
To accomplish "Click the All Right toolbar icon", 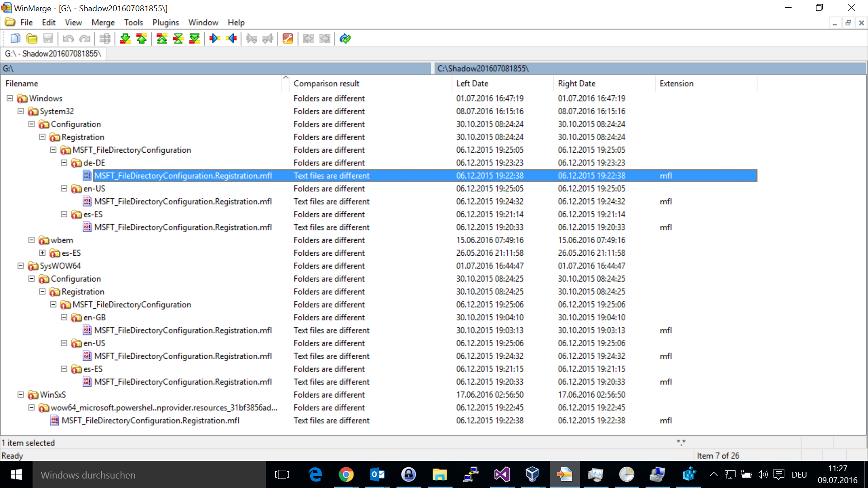I will point(308,39).
